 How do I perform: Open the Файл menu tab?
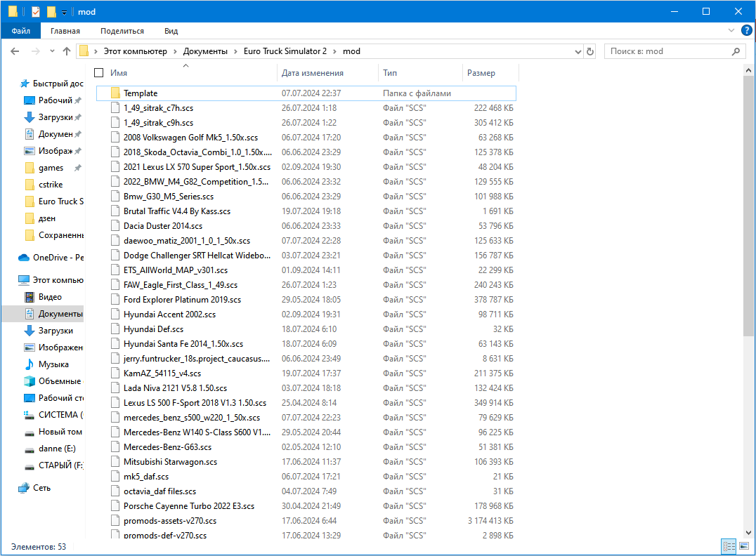tap(21, 31)
